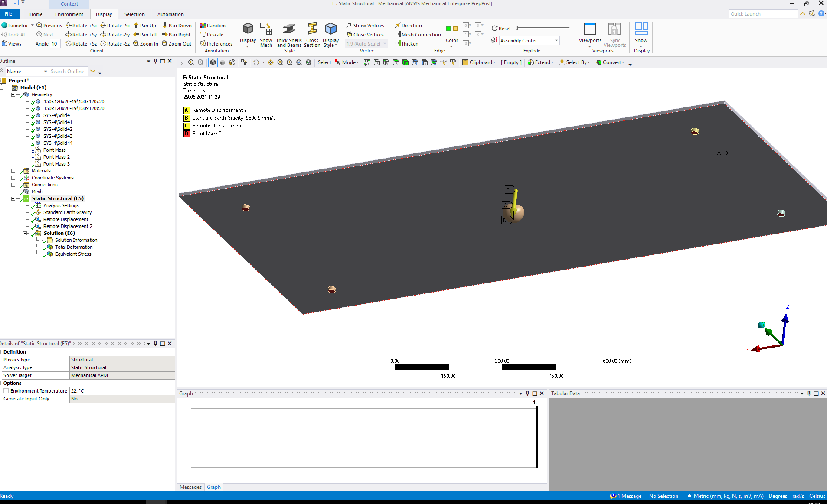
Task: Open the Assembly Center dropdown
Action: (x=529, y=41)
